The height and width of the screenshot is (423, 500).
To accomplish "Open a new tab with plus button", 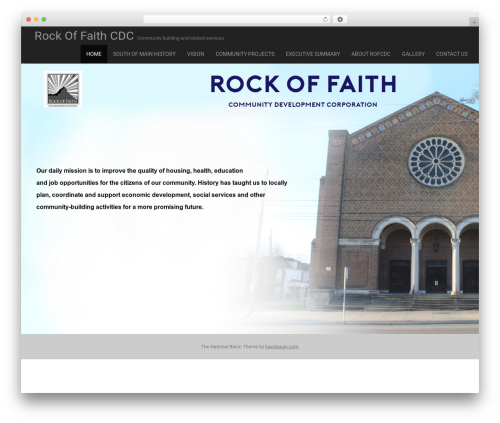I will click(474, 22).
